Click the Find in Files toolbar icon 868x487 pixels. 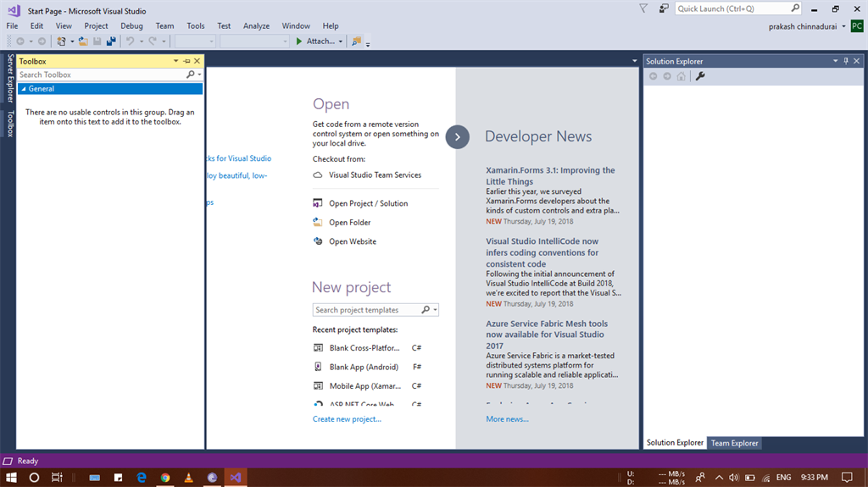[x=357, y=41]
